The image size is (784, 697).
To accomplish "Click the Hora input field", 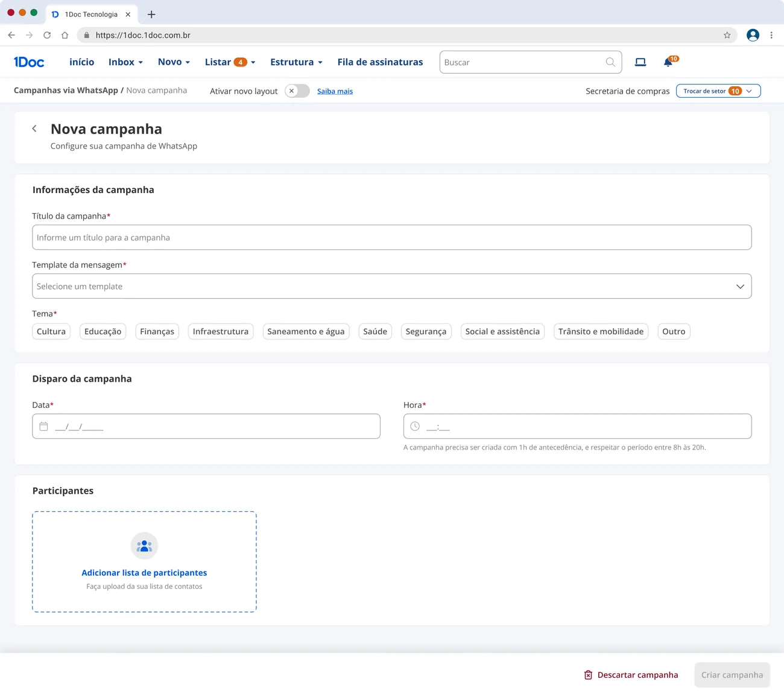I will pos(578,426).
